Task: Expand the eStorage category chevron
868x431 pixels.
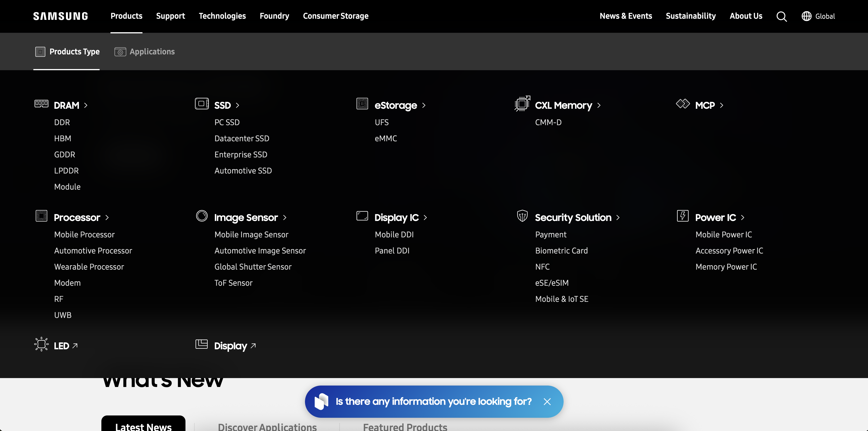Action: (424, 105)
